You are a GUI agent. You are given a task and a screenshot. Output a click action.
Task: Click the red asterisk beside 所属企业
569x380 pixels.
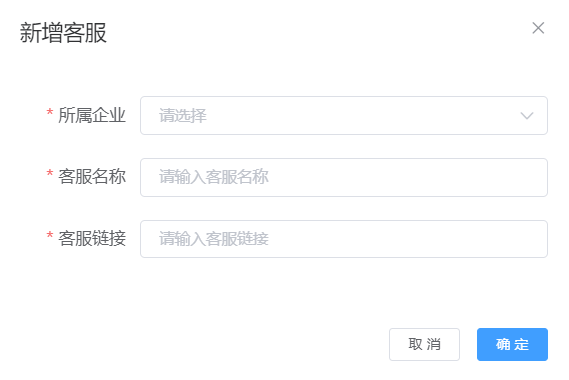point(50,112)
